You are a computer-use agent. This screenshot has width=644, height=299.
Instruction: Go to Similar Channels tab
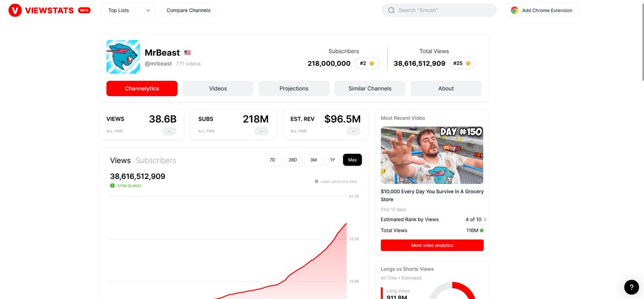pos(370,88)
